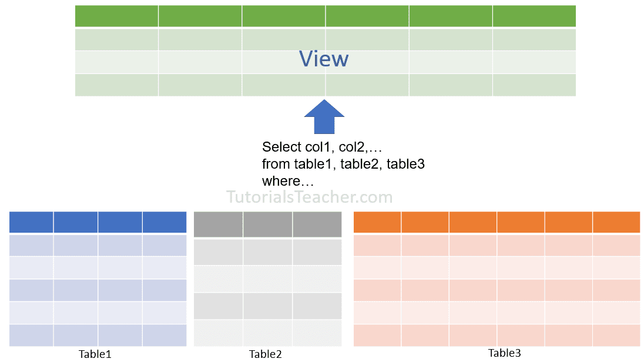Open the TutorialsTeacher.com watermark text

[310, 197]
